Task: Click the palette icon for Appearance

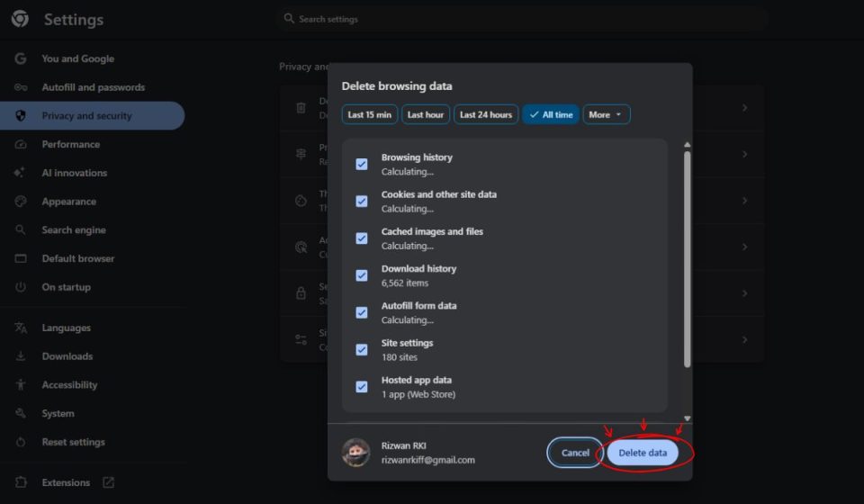Action: (x=21, y=201)
